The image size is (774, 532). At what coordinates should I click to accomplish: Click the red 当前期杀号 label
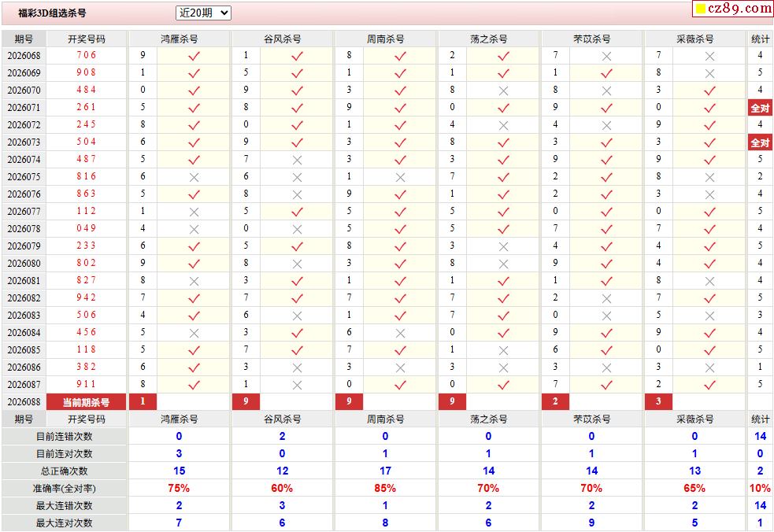click(x=87, y=402)
